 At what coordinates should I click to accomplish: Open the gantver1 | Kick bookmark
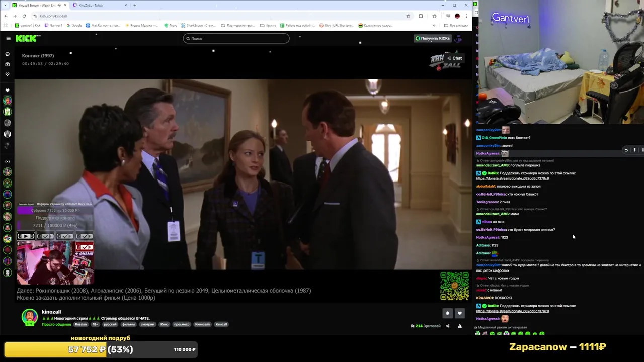pyautogui.click(x=28, y=25)
